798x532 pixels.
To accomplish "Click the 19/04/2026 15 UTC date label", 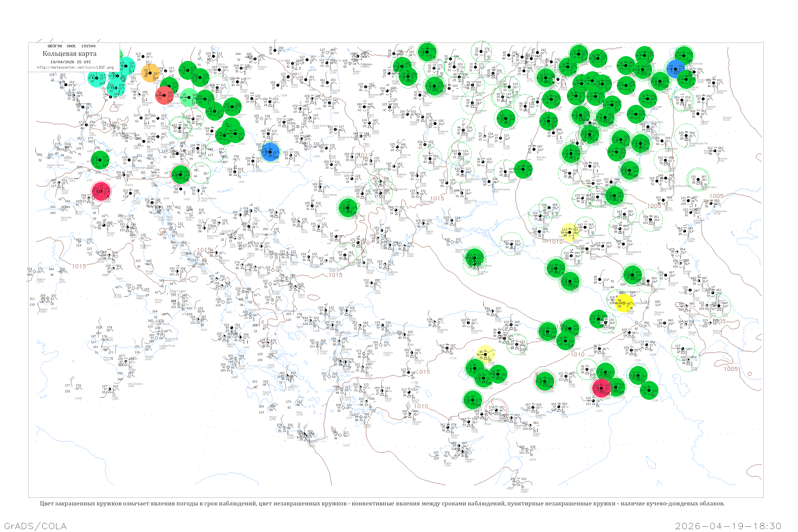I will [70, 62].
